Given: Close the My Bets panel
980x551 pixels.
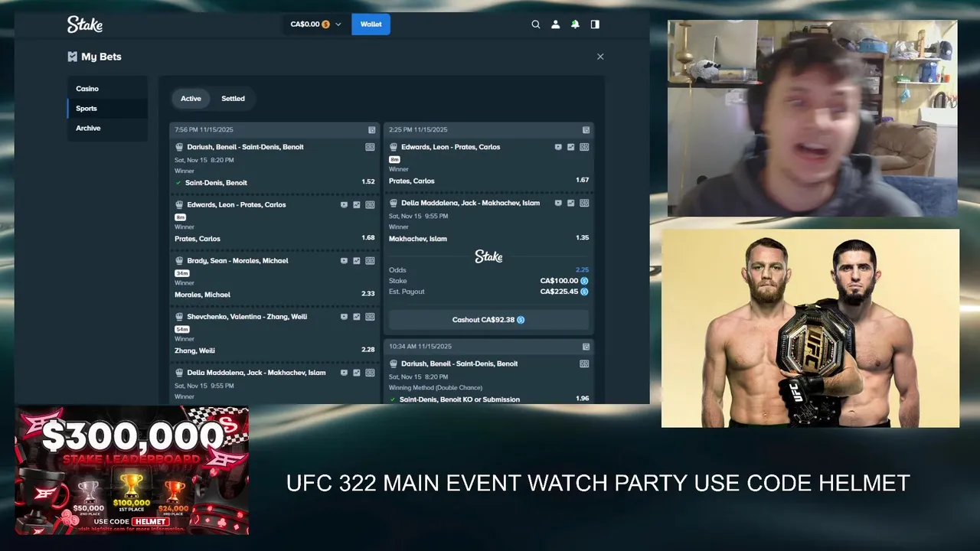Looking at the screenshot, I should pos(600,57).
